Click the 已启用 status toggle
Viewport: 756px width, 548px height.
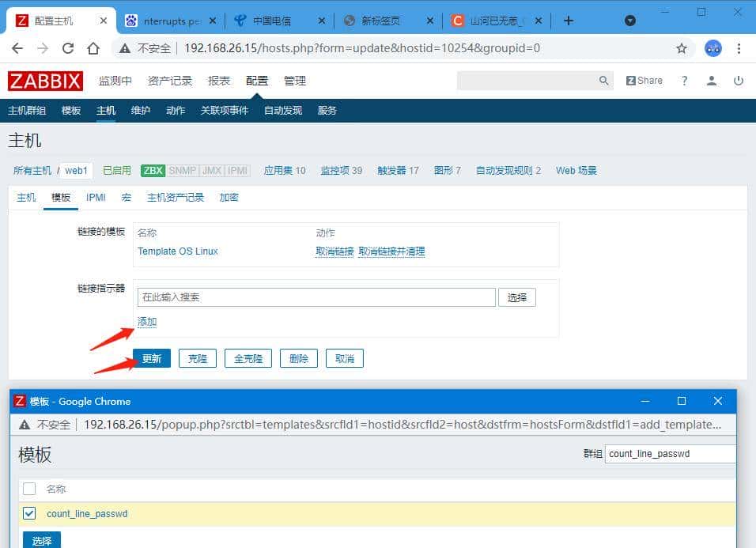click(x=116, y=170)
